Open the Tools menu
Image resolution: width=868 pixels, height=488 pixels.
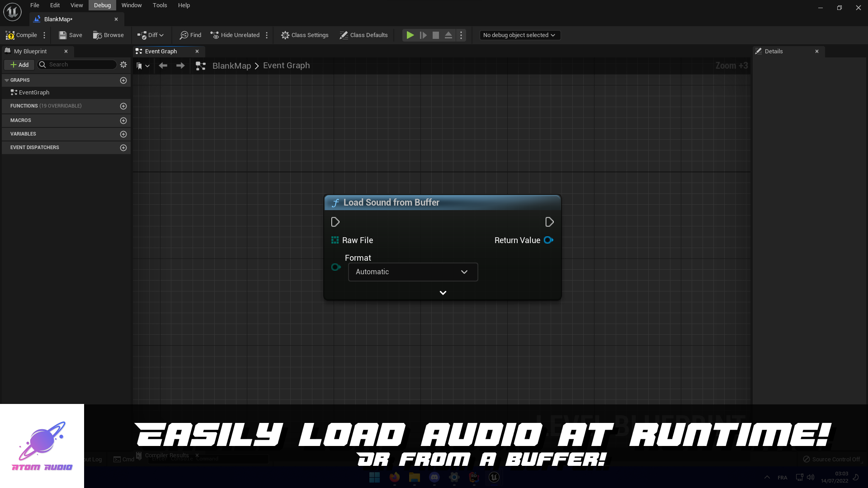(160, 5)
